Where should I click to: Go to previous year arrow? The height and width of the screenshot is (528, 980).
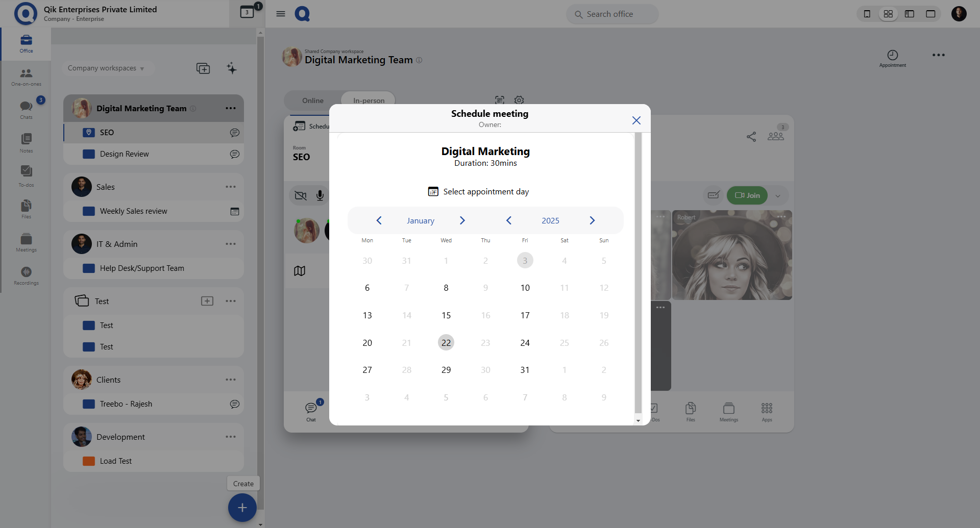click(x=508, y=220)
